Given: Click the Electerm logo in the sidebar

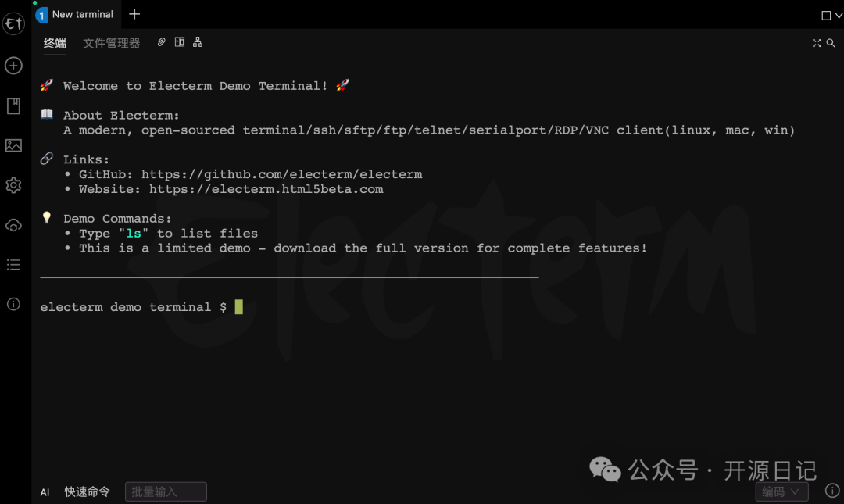Looking at the screenshot, I should click(13, 24).
